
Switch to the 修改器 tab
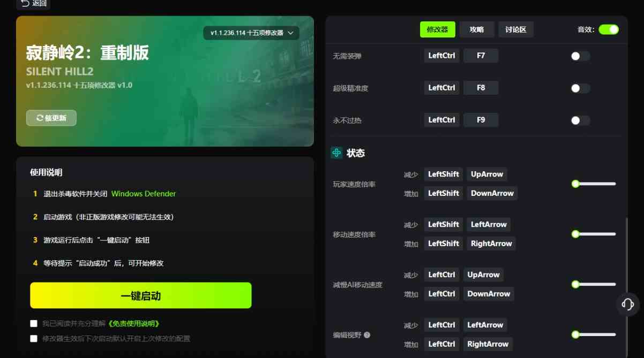[x=437, y=29]
